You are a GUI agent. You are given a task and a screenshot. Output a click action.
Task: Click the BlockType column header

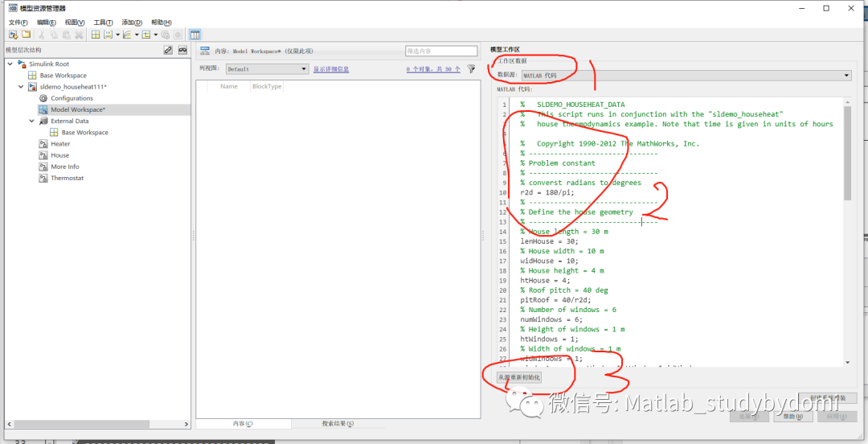click(x=267, y=87)
